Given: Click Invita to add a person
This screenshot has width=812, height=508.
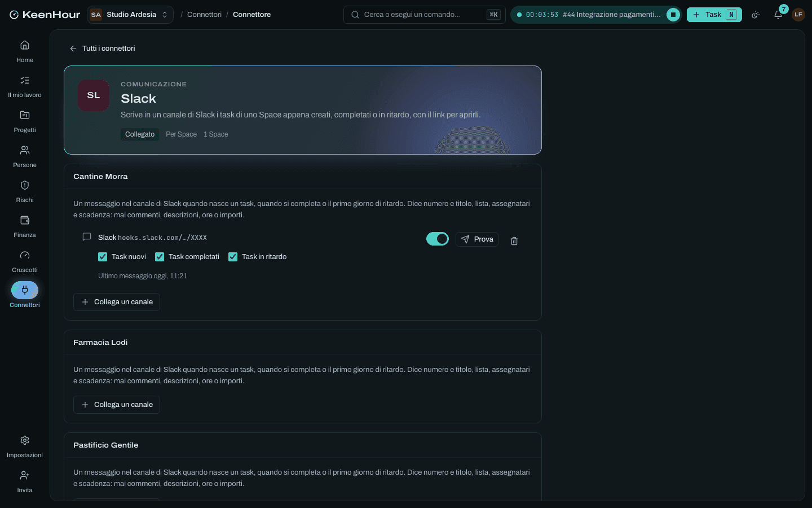Looking at the screenshot, I should click(x=25, y=481).
